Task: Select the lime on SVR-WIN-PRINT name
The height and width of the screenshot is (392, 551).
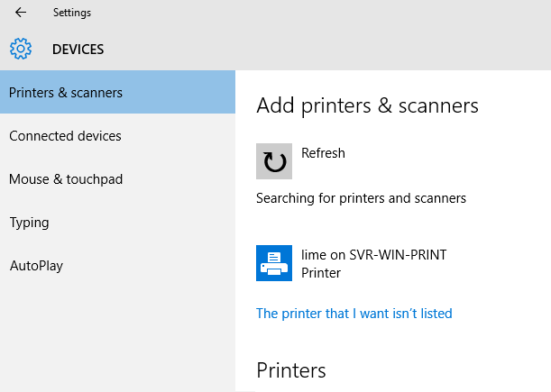Action: pyautogui.click(x=373, y=255)
